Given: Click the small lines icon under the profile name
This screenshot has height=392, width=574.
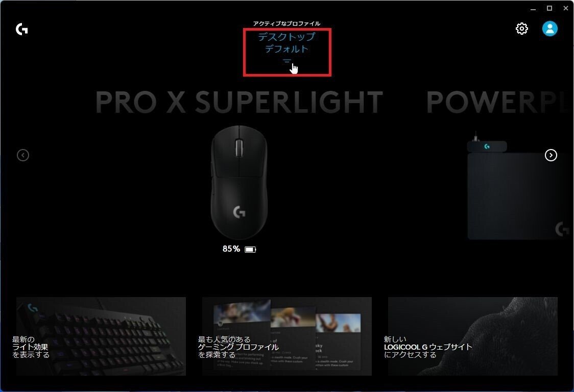Looking at the screenshot, I should [x=287, y=61].
